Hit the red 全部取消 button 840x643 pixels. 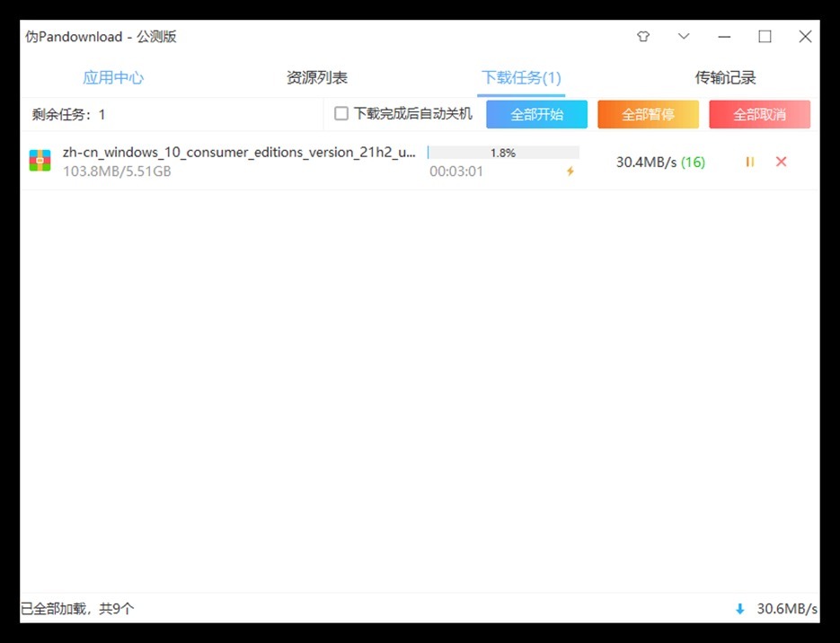pos(759,114)
